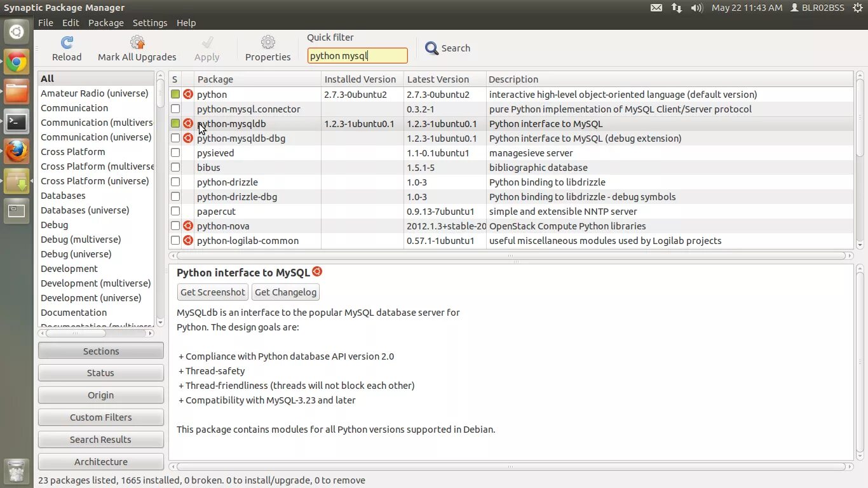Viewport: 868px width, 488px height.
Task: Select Development section in list
Action: [x=69, y=269]
